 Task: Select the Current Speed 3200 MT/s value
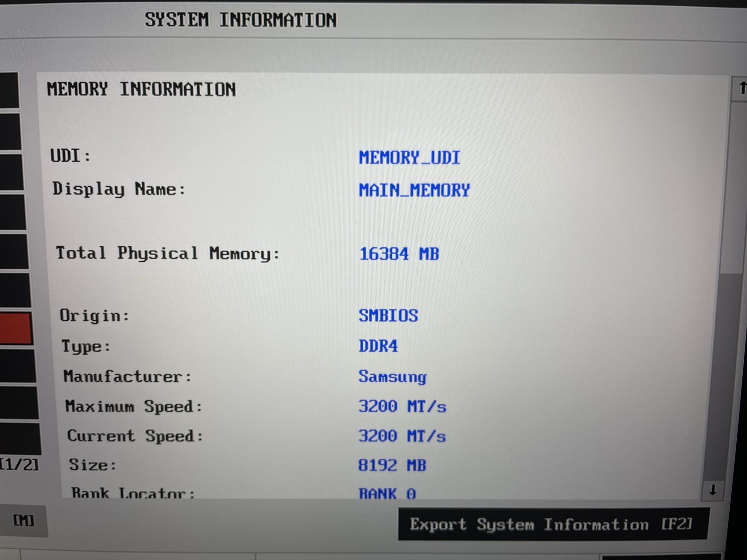click(402, 436)
